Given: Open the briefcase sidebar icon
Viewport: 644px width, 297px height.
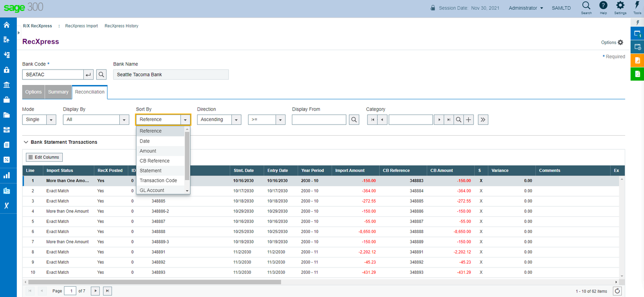Looking at the screenshot, I should (x=6, y=100).
